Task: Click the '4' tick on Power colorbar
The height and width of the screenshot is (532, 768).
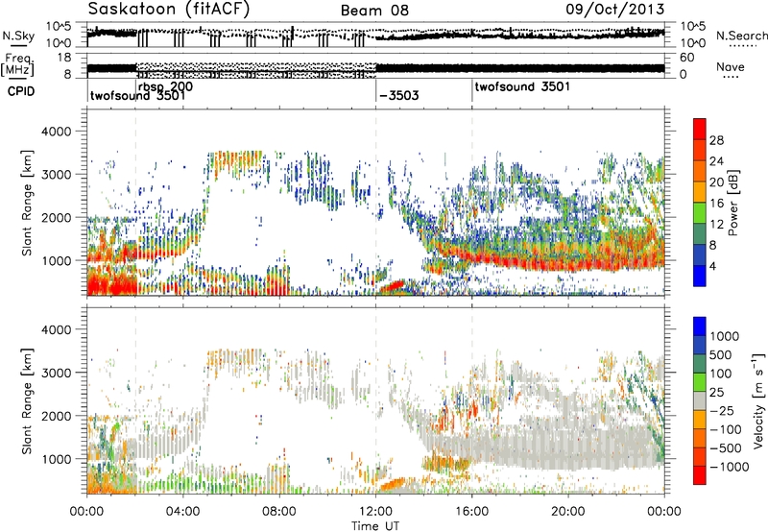Action: click(x=713, y=267)
